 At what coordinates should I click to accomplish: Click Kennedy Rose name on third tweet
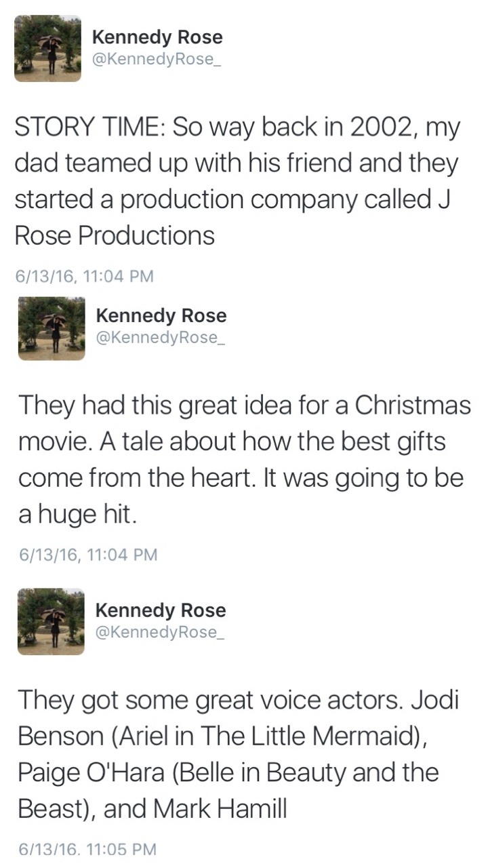tap(161, 610)
